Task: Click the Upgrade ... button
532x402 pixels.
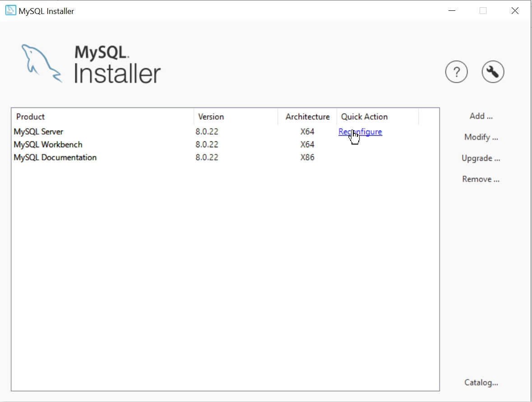Action: click(481, 158)
